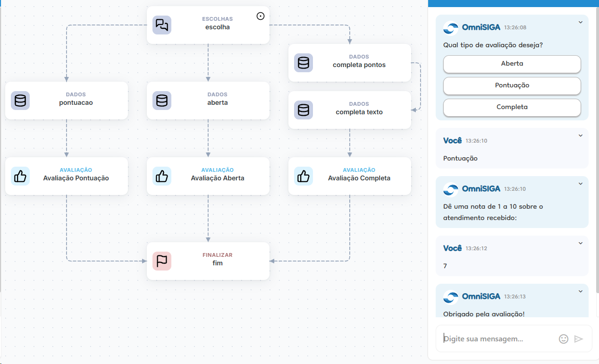Click the database icon on completa pontos node
599x364 pixels.
click(304, 63)
